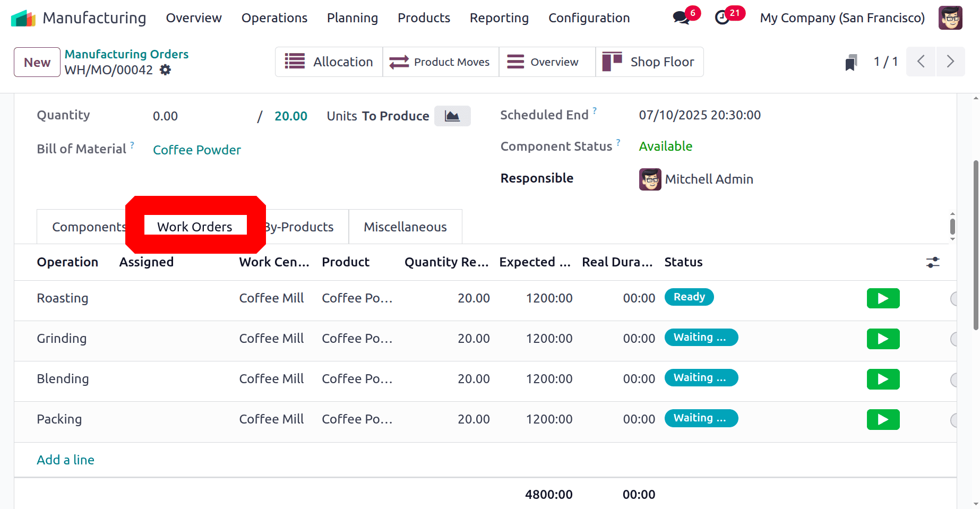Viewport: 980px width, 509px height.
Task: Sort by Product column header
Action: 346,262
